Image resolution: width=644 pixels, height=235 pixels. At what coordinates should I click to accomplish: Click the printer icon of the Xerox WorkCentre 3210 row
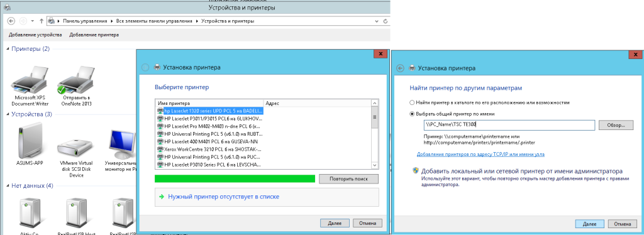click(160, 150)
